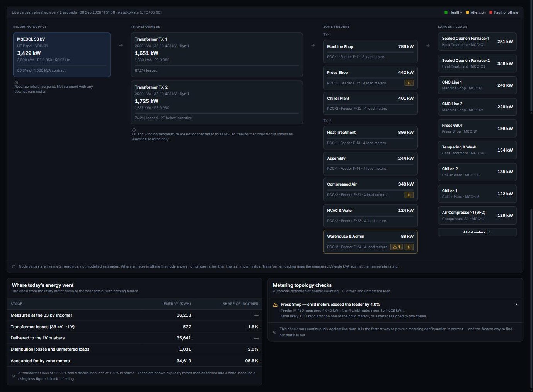Click 'Measured at the 33 kV incomer' row

pos(135,315)
